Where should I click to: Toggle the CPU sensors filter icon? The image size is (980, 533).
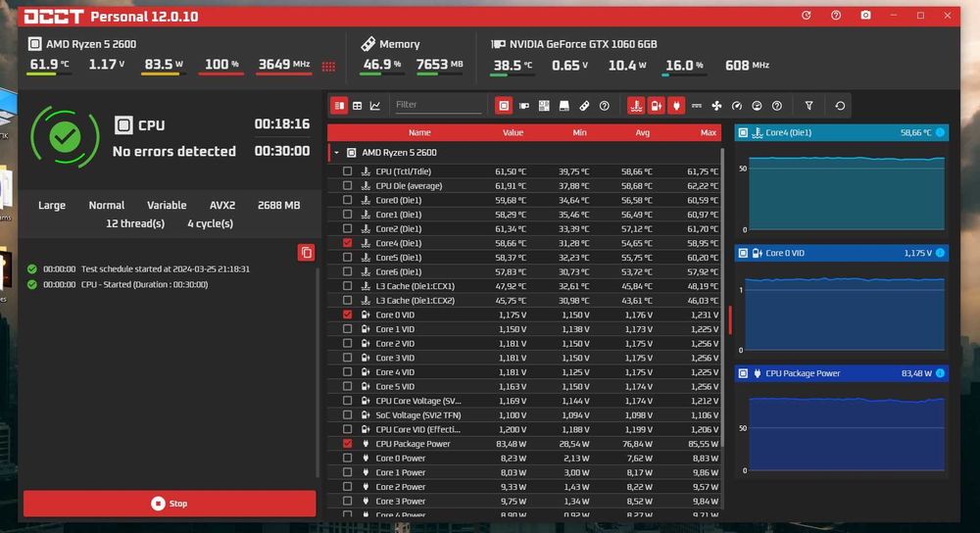pos(504,106)
